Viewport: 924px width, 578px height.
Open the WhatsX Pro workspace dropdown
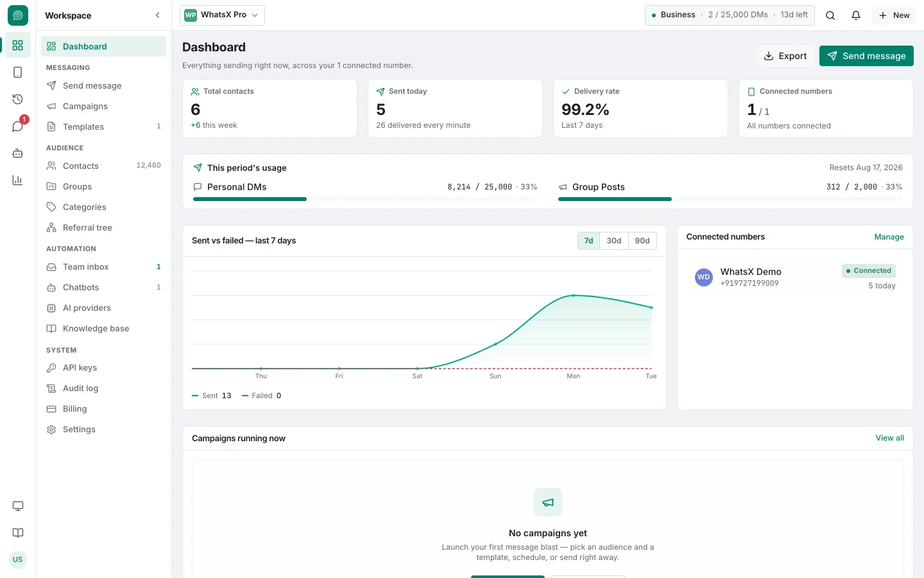click(x=222, y=15)
